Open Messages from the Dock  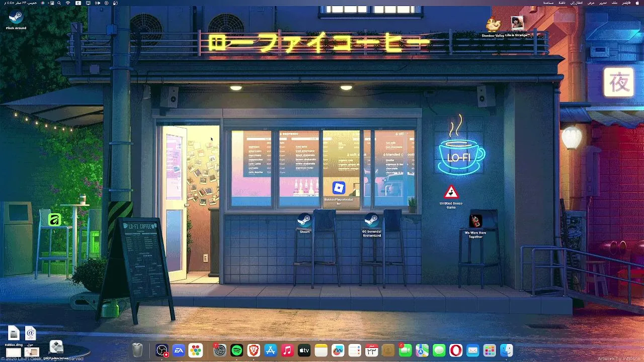point(439,350)
